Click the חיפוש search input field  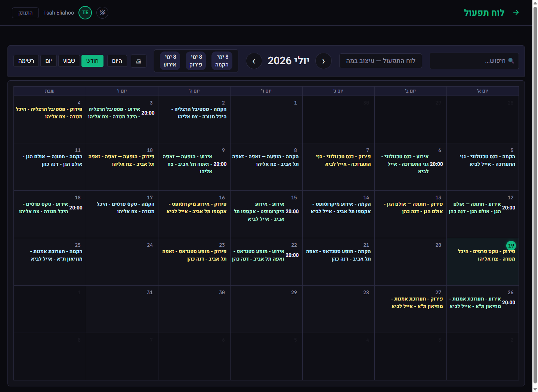474,61
